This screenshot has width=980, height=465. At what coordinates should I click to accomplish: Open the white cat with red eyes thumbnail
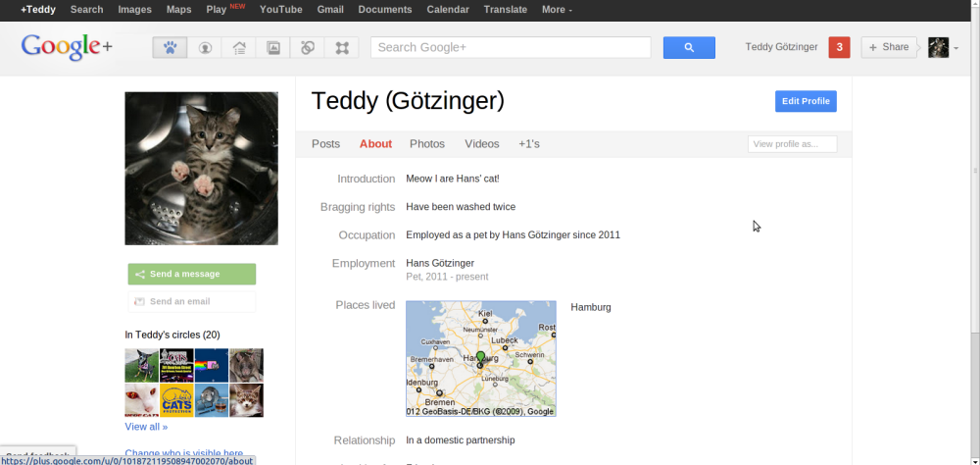pos(142,400)
